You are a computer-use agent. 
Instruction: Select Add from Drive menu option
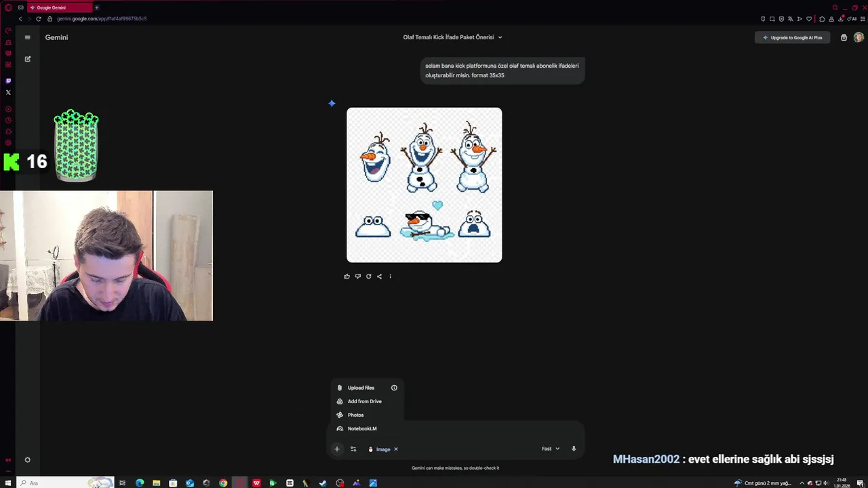point(364,401)
